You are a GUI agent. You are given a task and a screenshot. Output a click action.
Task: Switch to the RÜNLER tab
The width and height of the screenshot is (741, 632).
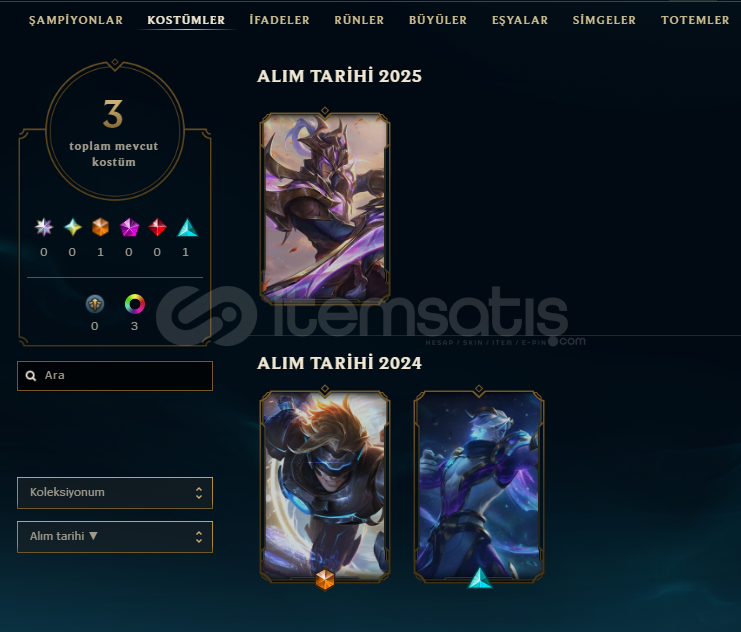pyautogui.click(x=359, y=20)
